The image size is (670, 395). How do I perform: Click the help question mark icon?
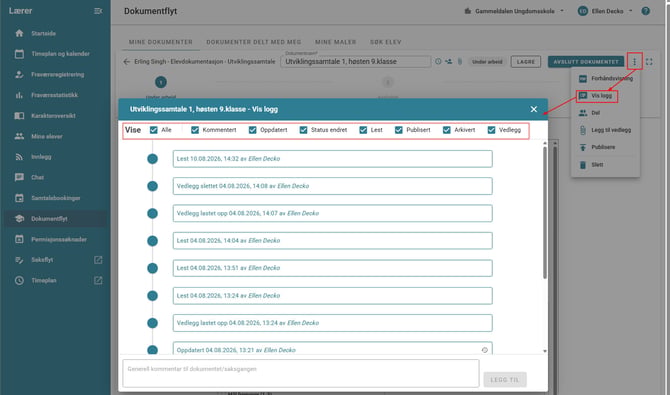[646, 11]
